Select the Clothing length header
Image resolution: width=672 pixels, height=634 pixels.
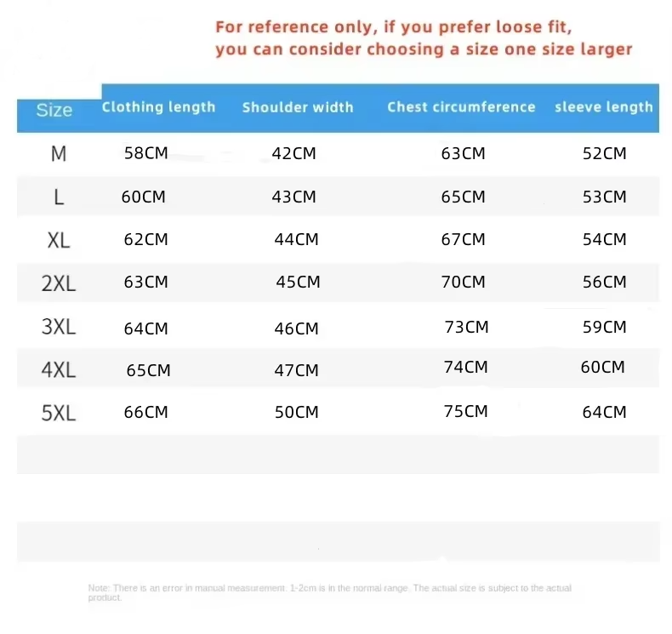click(158, 106)
